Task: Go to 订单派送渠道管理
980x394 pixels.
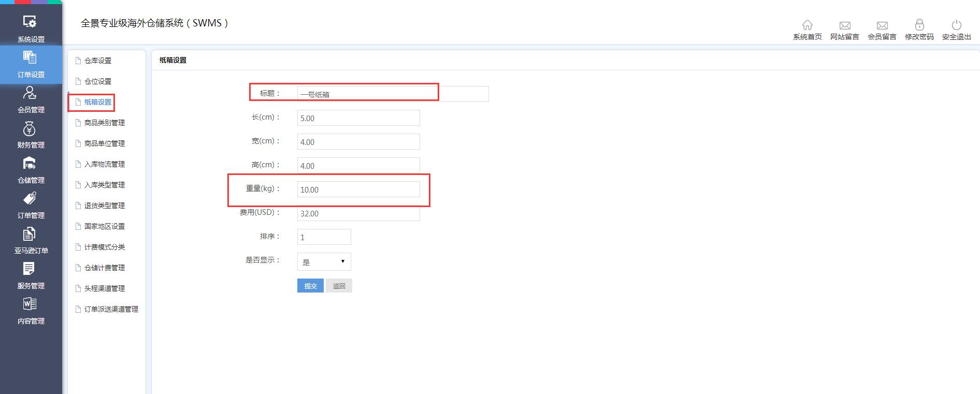Action: click(111, 309)
